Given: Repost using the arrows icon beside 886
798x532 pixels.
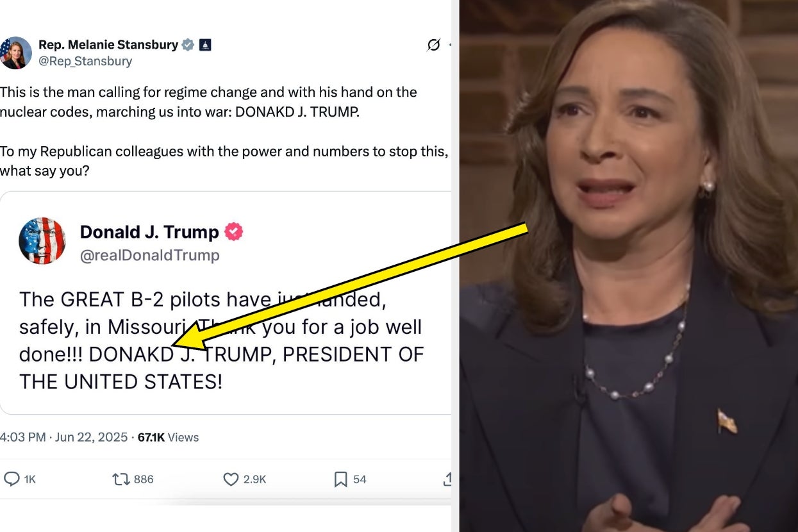Looking at the screenshot, I should (x=121, y=479).
